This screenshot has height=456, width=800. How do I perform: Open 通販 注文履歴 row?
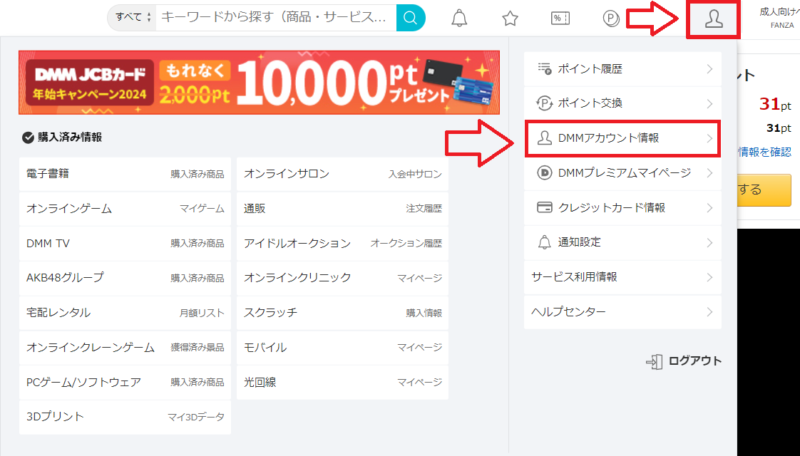[x=342, y=209]
